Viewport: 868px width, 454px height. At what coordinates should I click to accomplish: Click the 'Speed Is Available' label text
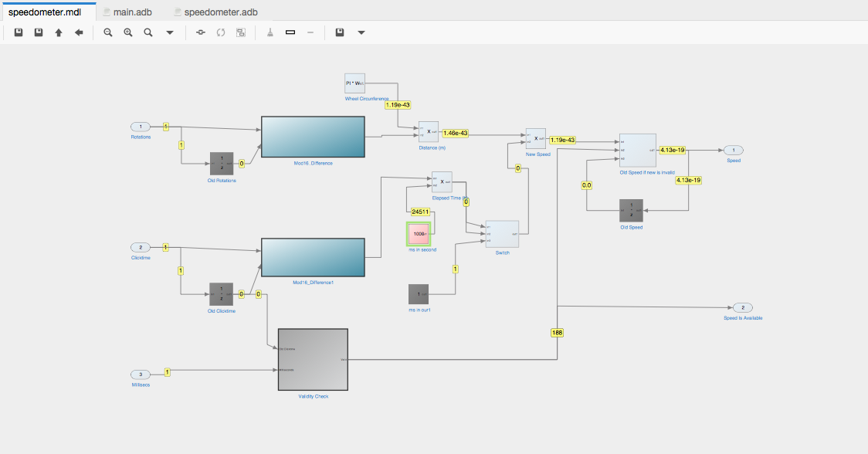[743, 318]
